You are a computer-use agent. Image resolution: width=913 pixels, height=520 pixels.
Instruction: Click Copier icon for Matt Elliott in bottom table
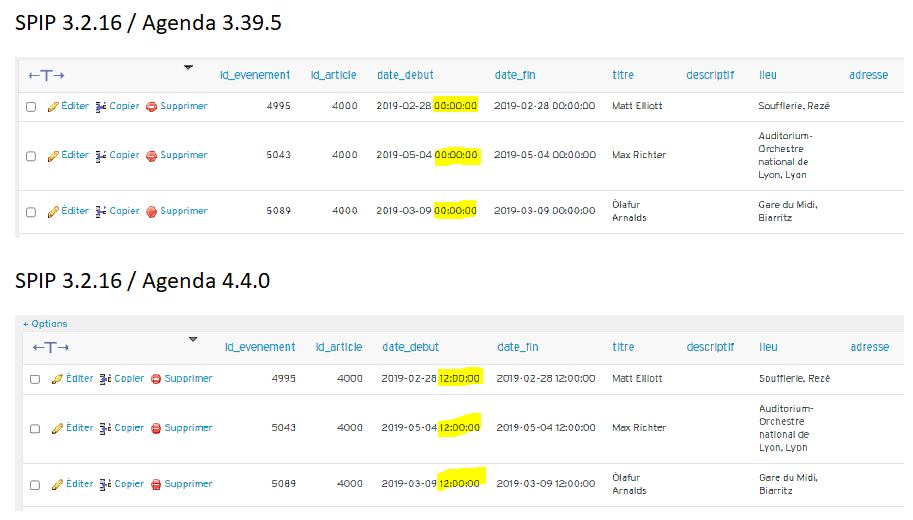point(105,379)
